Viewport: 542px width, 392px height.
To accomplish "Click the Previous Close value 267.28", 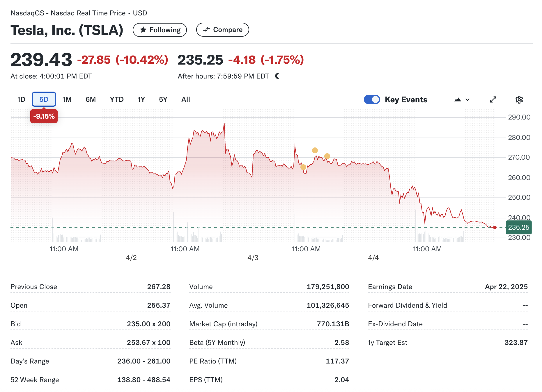I will coord(159,287).
